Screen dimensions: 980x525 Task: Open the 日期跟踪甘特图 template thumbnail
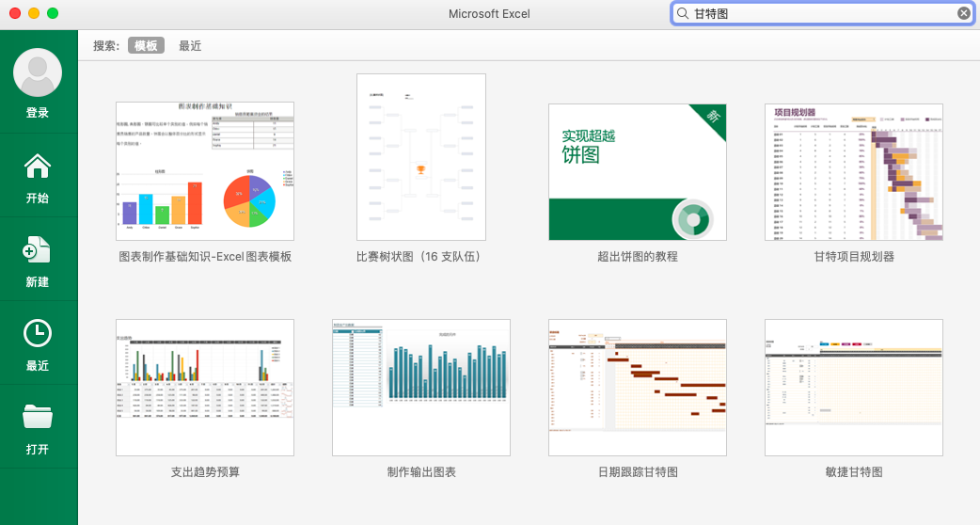[x=638, y=388]
